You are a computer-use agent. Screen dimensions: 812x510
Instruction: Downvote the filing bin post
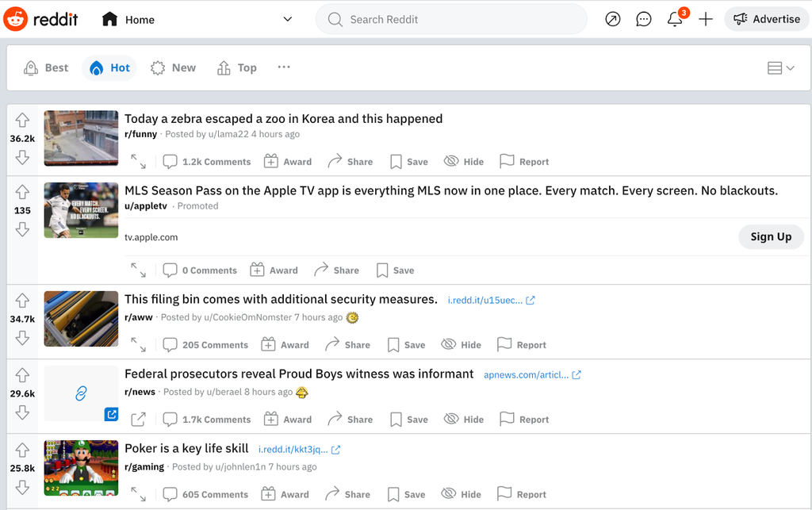pyautogui.click(x=22, y=339)
